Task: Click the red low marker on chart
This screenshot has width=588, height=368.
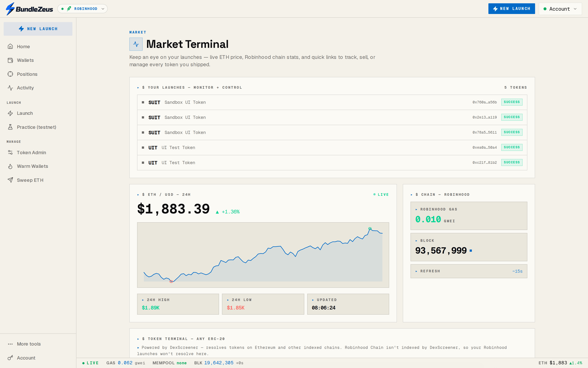Action: click(x=171, y=281)
